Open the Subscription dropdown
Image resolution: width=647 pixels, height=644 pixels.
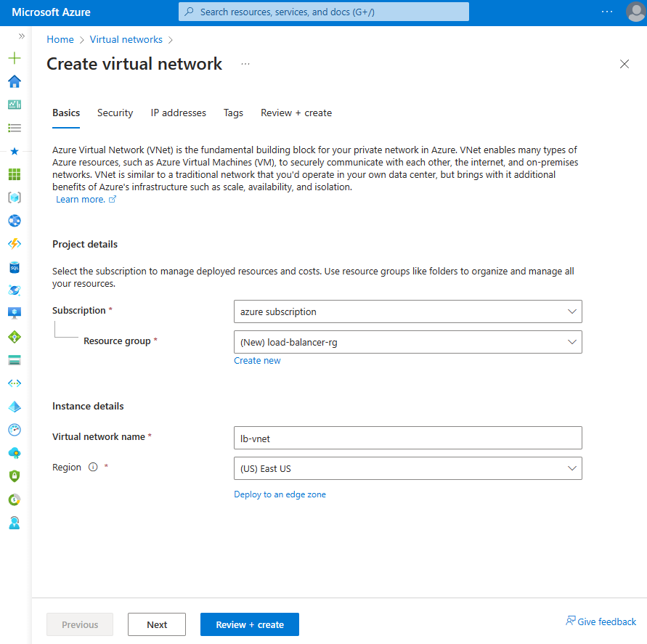click(407, 311)
